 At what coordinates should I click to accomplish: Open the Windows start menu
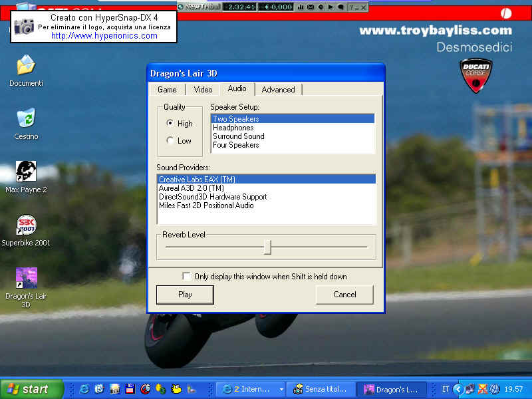[x=31, y=389]
